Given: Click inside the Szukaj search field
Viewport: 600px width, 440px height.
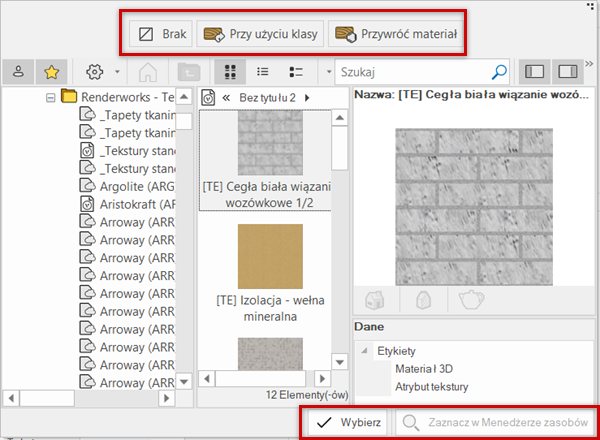Looking at the screenshot, I should click(412, 72).
